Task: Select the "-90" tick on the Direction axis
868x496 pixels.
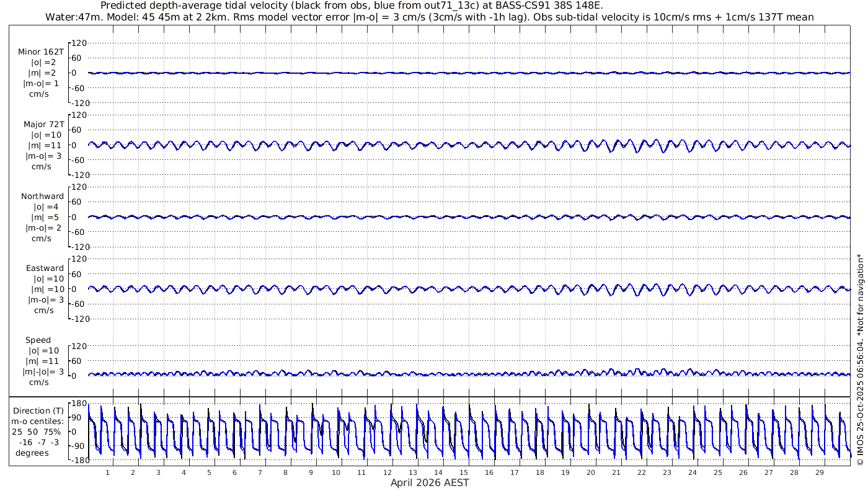Action: pos(79,446)
